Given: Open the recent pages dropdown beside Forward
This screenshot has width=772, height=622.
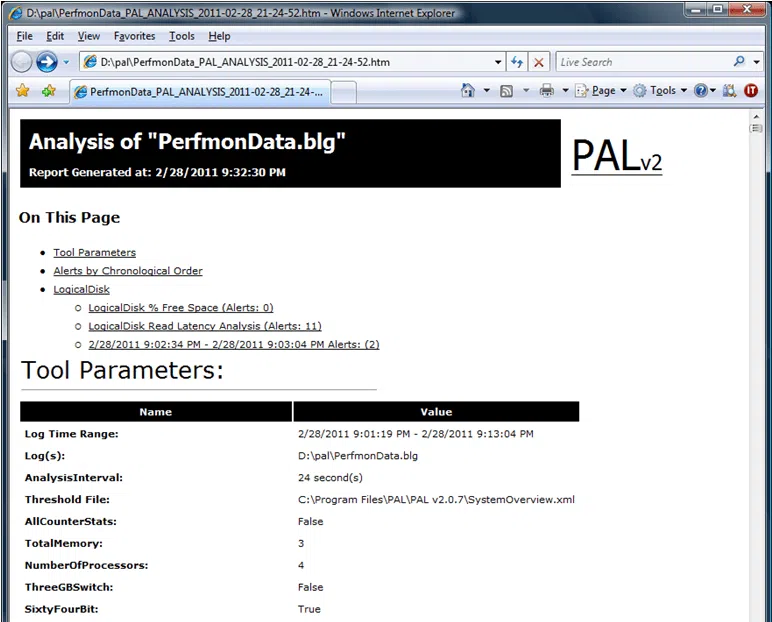Looking at the screenshot, I should pyautogui.click(x=66, y=62).
